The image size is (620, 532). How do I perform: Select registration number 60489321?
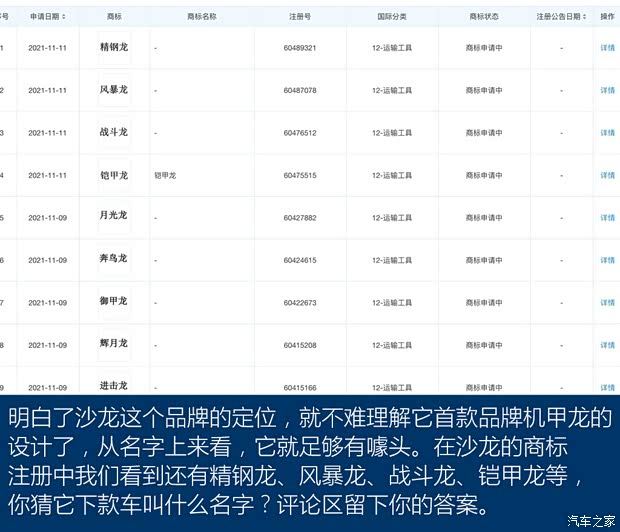click(x=300, y=48)
